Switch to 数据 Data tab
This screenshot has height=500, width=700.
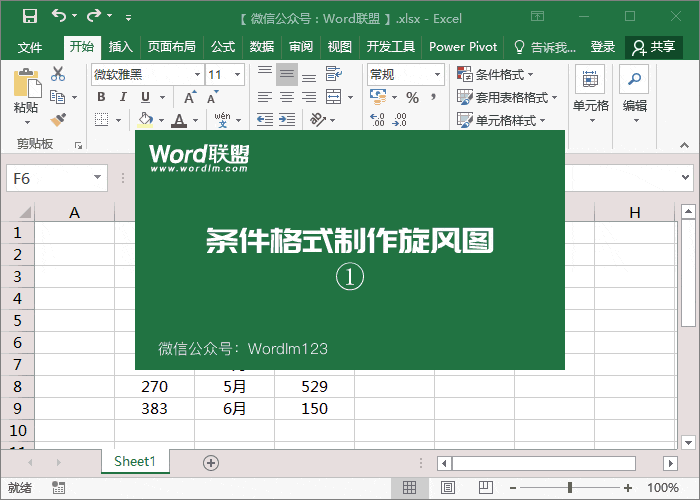(x=262, y=47)
